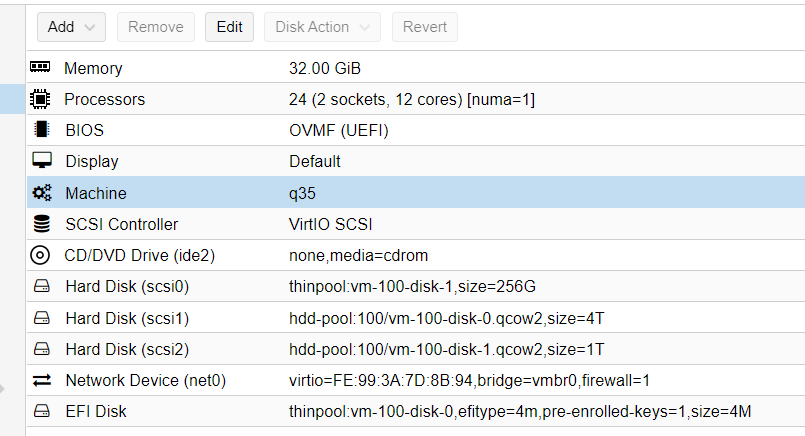Select the Memory 32.00 GiB row
Screen dimensions: 805x436
[416, 67]
